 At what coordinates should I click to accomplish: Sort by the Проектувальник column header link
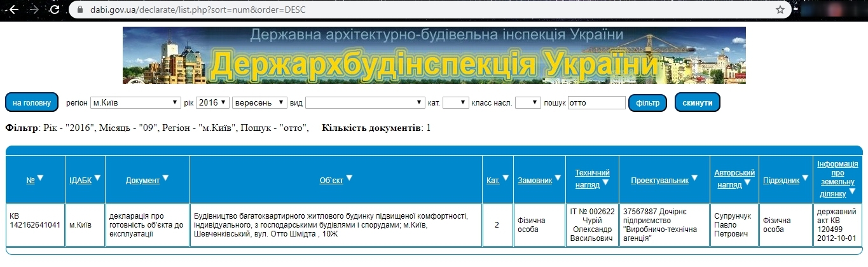point(660,181)
